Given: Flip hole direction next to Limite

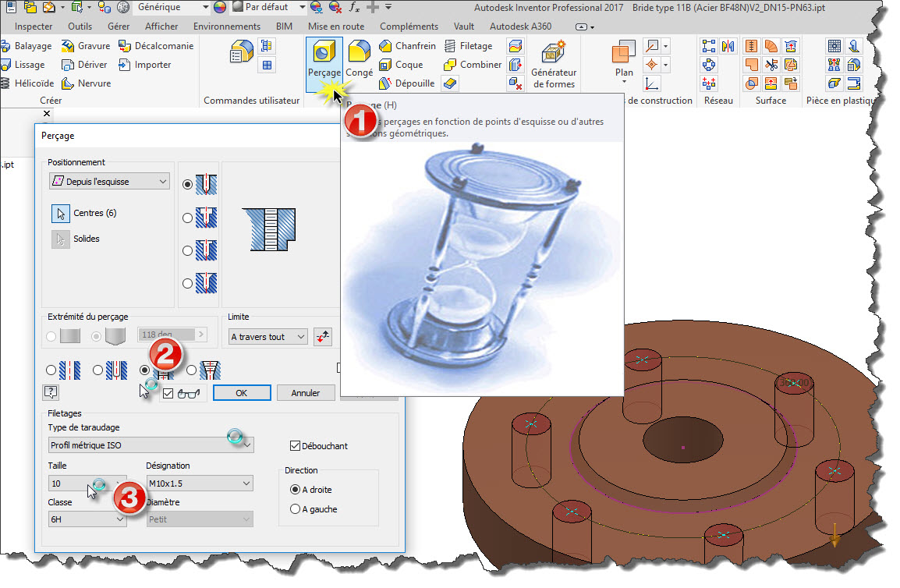Looking at the screenshot, I should pyautogui.click(x=323, y=337).
